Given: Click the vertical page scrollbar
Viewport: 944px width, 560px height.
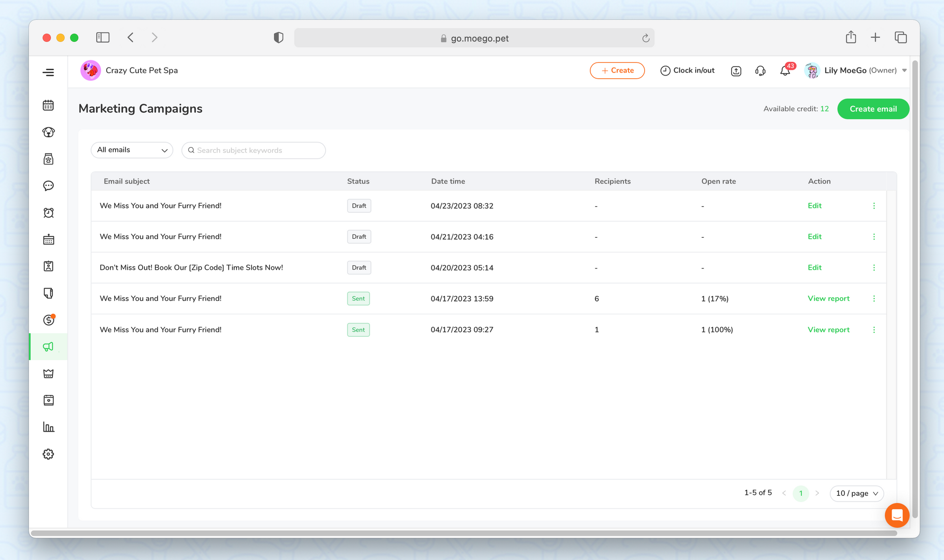Looking at the screenshot, I should point(915,289).
